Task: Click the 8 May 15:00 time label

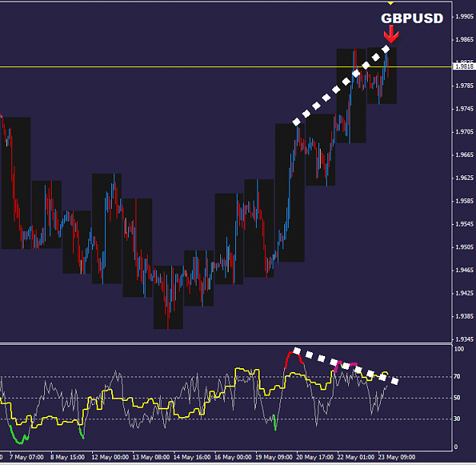Action: click(x=67, y=457)
